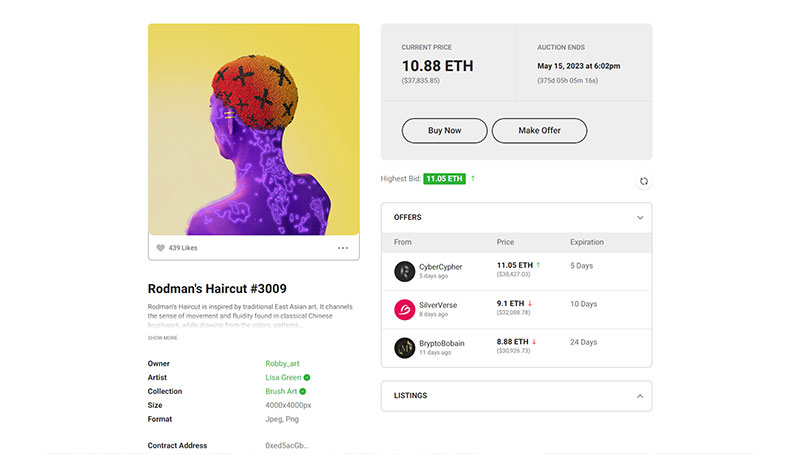Image resolution: width=800 pixels, height=454 pixels.
Task: Click the truncated contract address
Action: [287, 445]
